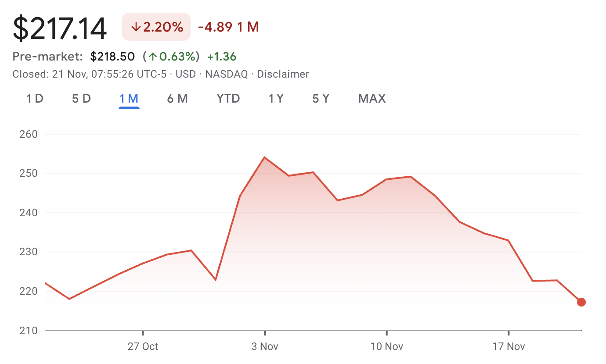View the 1Y price history
This screenshot has width=606, height=364.
pyautogui.click(x=276, y=99)
